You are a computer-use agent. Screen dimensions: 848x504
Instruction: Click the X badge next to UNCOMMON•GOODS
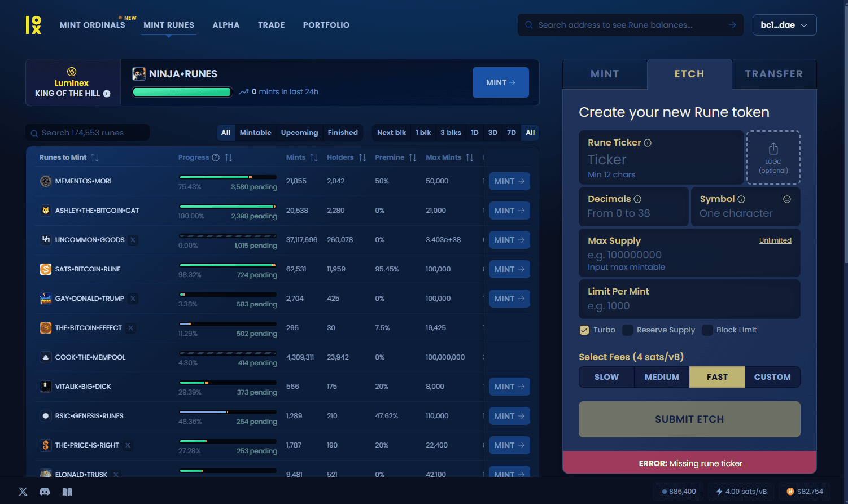pyautogui.click(x=133, y=240)
